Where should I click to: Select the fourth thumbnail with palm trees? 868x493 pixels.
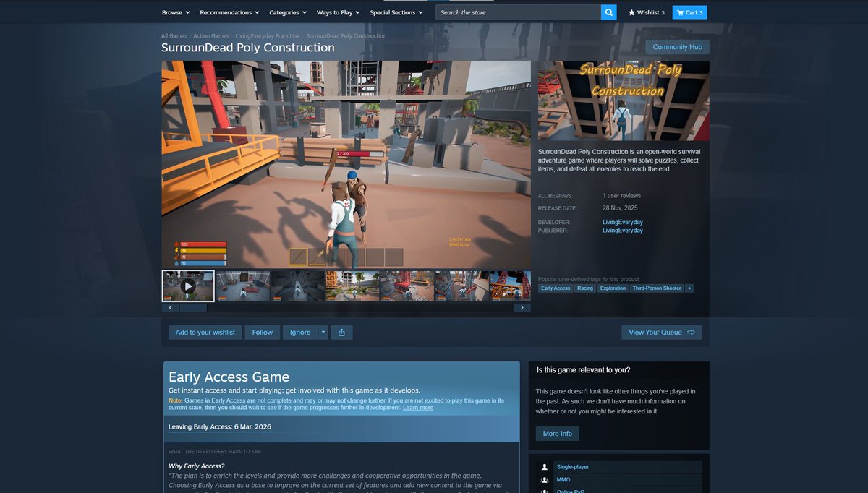(x=353, y=286)
